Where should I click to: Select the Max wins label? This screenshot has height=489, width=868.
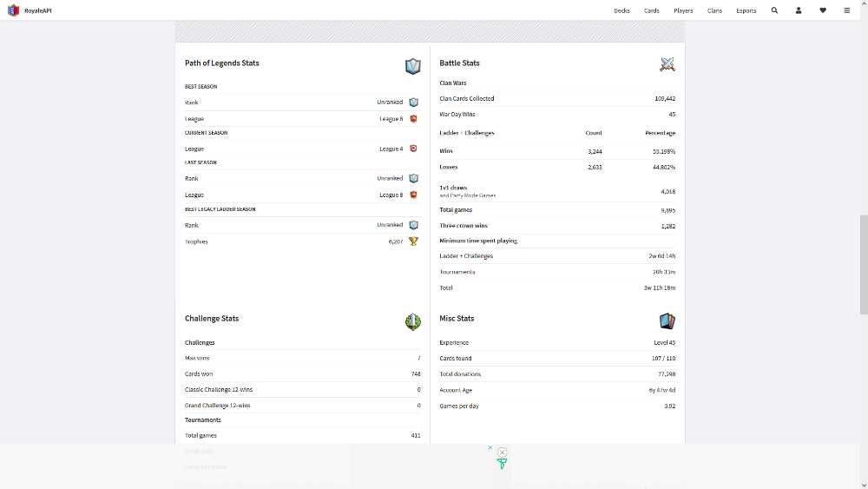pos(197,359)
